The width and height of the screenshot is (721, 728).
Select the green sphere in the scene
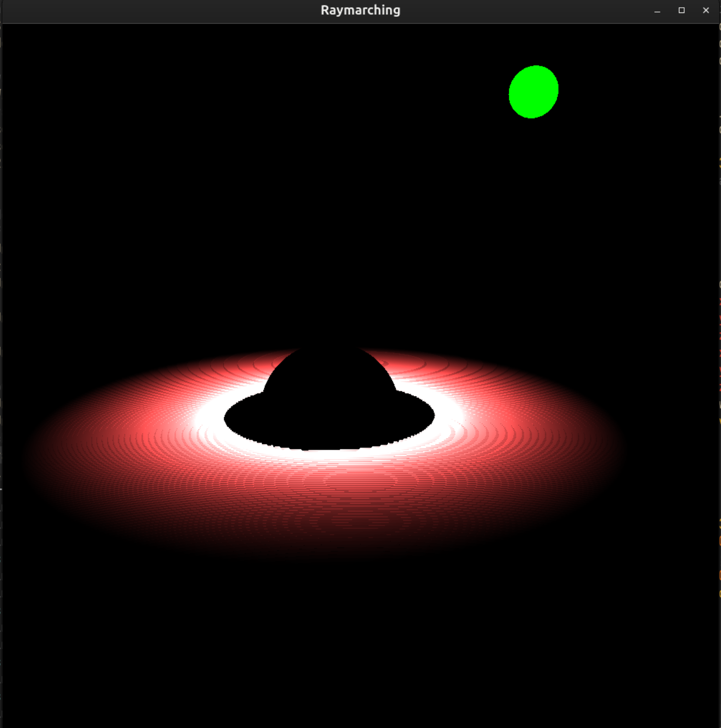click(533, 92)
